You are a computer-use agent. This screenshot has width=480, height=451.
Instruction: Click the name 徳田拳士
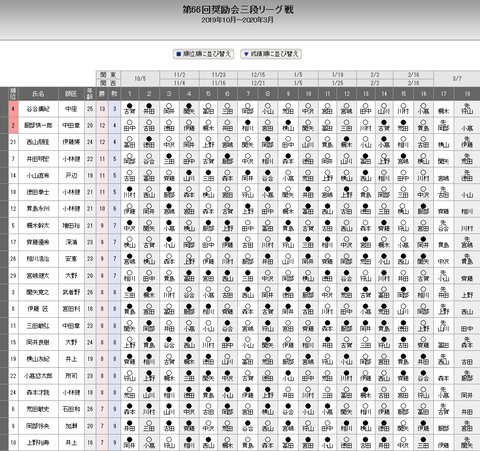(x=38, y=192)
